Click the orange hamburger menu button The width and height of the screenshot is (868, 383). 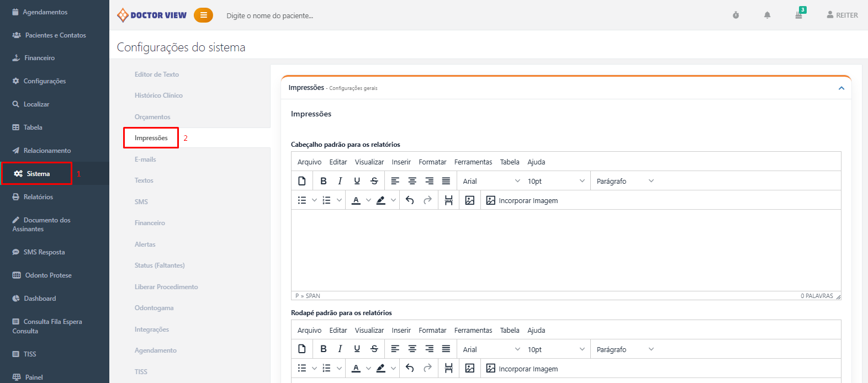pos(203,15)
